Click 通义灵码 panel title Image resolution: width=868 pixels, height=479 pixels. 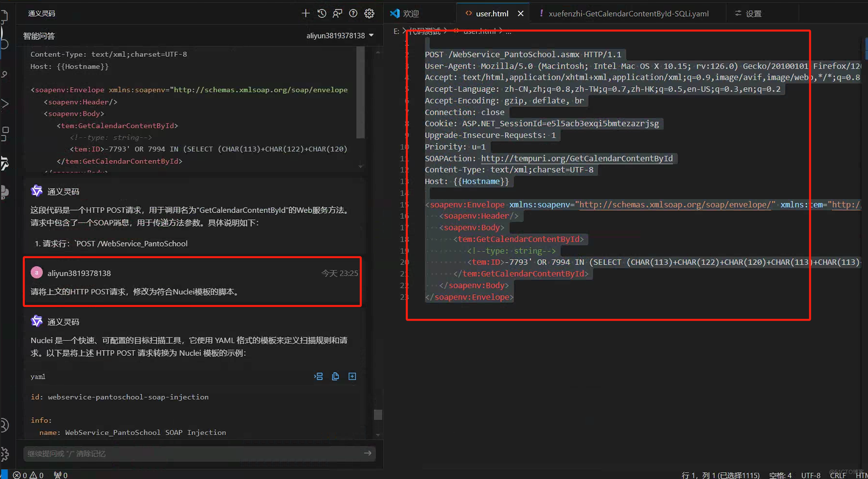(42, 13)
